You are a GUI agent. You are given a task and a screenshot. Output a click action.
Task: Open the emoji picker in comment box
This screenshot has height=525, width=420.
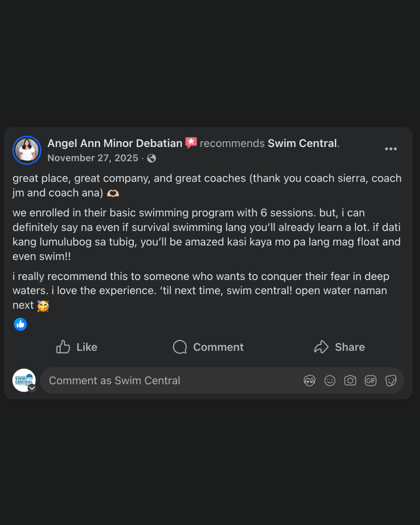tap(330, 380)
